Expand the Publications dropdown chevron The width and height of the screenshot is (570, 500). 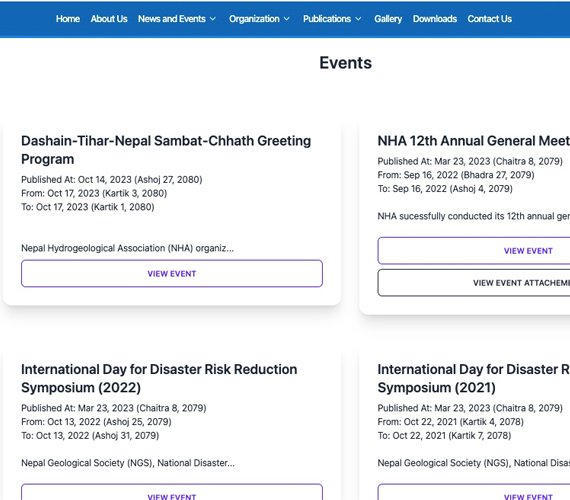(358, 19)
